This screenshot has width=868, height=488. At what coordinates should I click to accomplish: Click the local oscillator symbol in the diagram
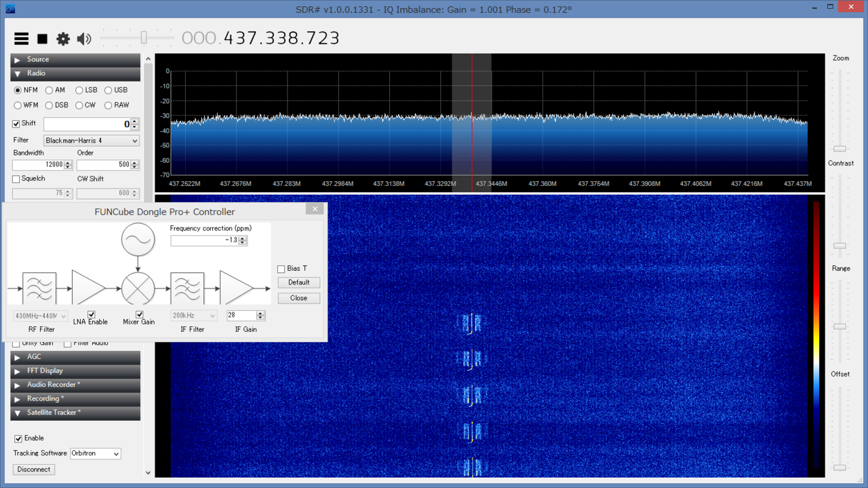coord(138,240)
